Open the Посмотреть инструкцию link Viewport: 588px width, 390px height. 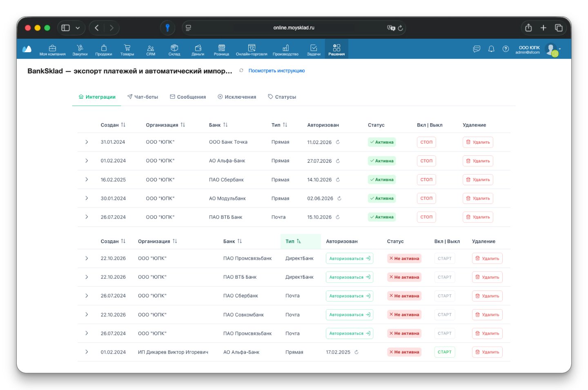[x=276, y=71]
